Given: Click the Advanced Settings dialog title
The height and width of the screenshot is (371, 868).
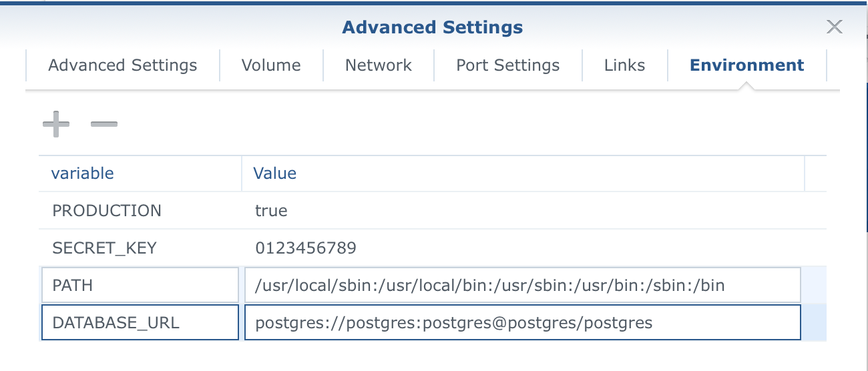Looking at the screenshot, I should (x=433, y=27).
